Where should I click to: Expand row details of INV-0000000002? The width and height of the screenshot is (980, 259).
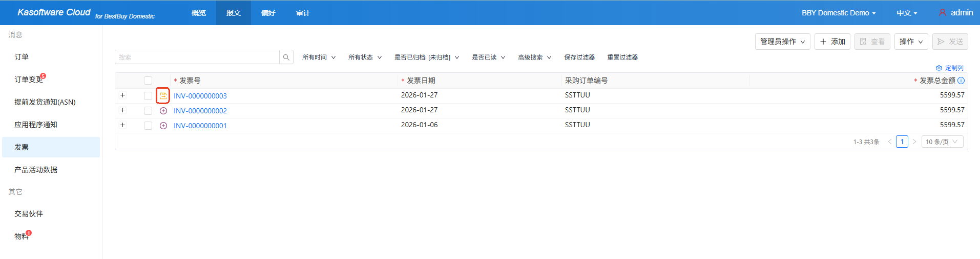122,110
